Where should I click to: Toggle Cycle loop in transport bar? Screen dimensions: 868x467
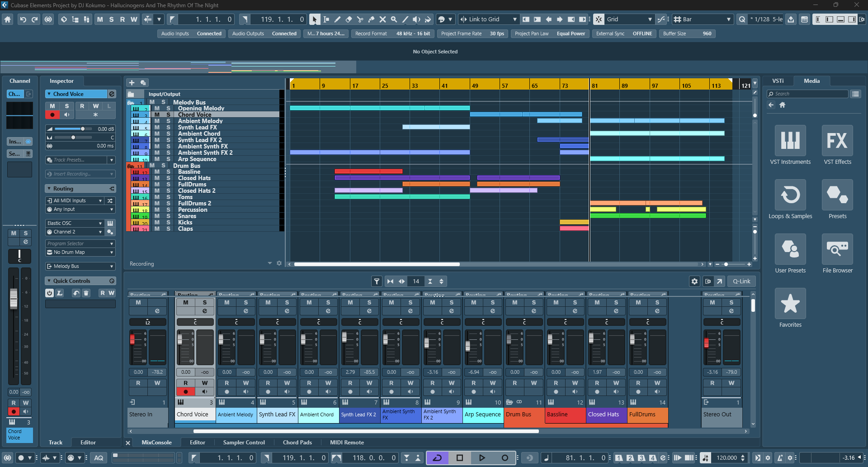point(437,458)
